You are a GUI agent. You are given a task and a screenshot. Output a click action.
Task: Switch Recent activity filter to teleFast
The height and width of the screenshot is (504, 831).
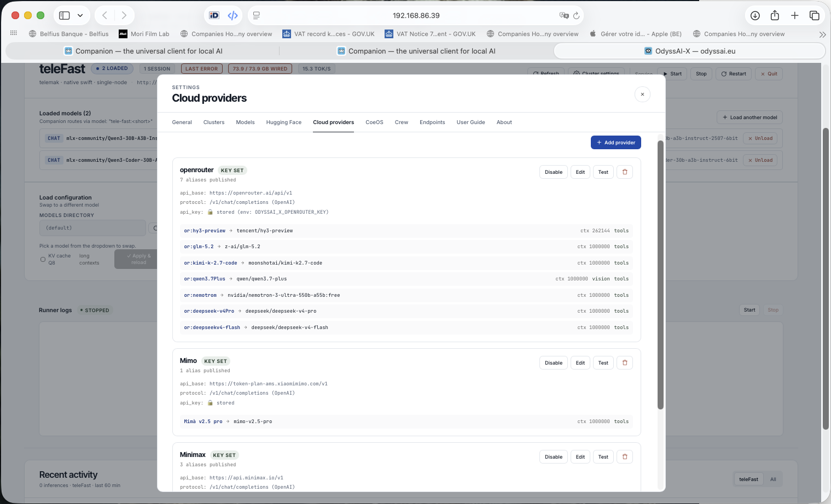pyautogui.click(x=748, y=479)
